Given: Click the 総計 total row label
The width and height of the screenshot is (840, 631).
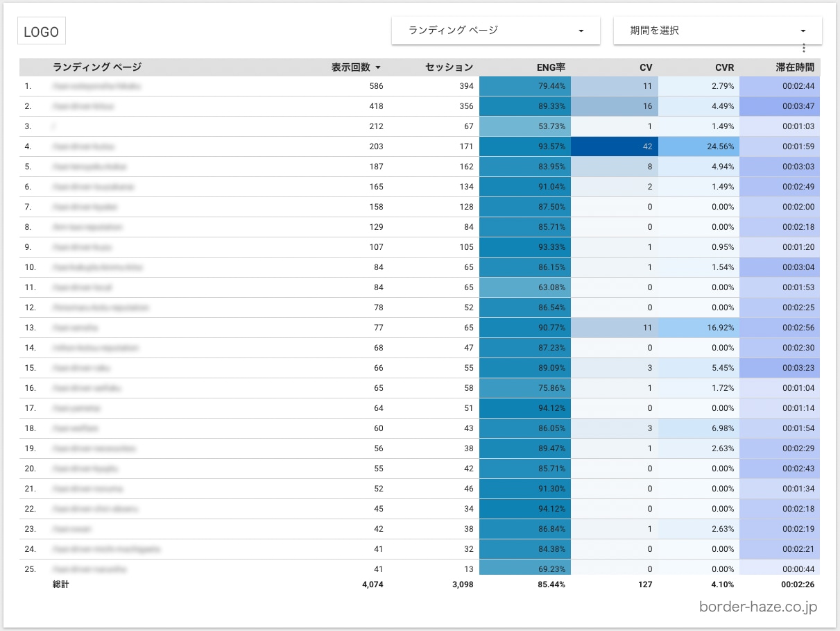Looking at the screenshot, I should (x=60, y=584).
